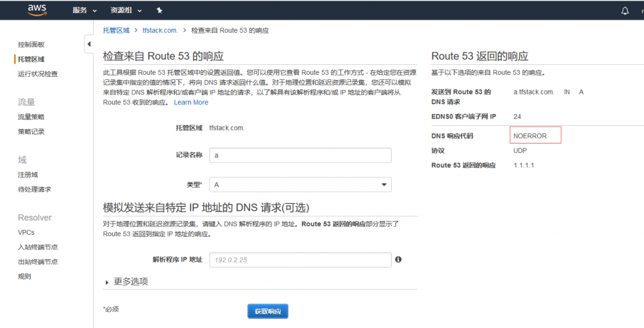644x328 pixels.
Task: Click the AWS logo home icon
Action: tap(37, 10)
